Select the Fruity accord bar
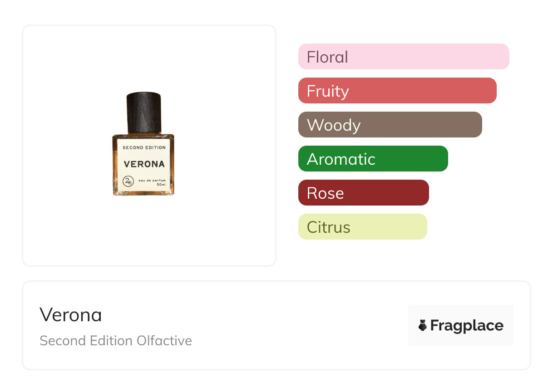The height and width of the screenshot is (392, 553). point(397,91)
